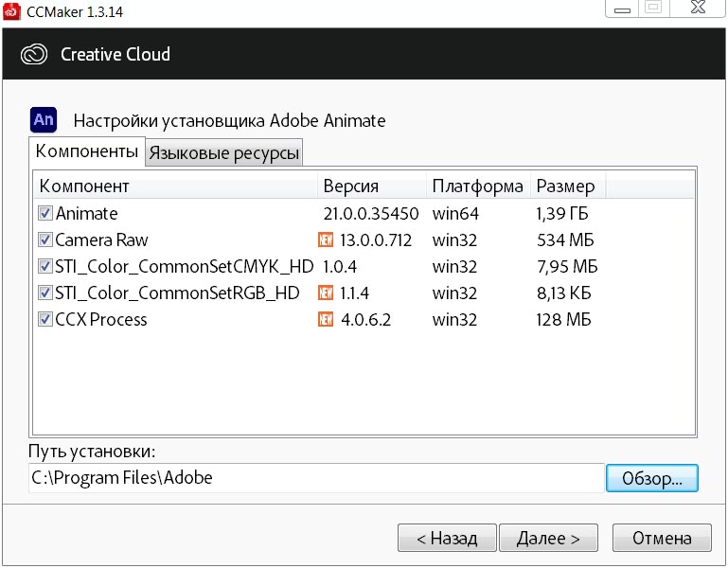Screen dimensions: 728x568
Task: Select the Animate row name
Action: point(87,214)
